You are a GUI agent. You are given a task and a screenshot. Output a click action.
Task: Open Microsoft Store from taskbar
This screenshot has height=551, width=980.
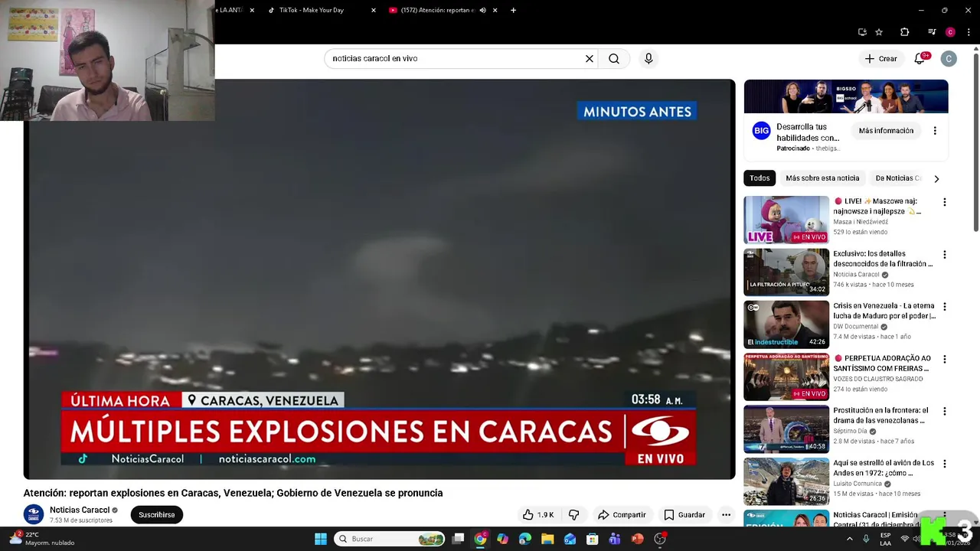pos(592,539)
